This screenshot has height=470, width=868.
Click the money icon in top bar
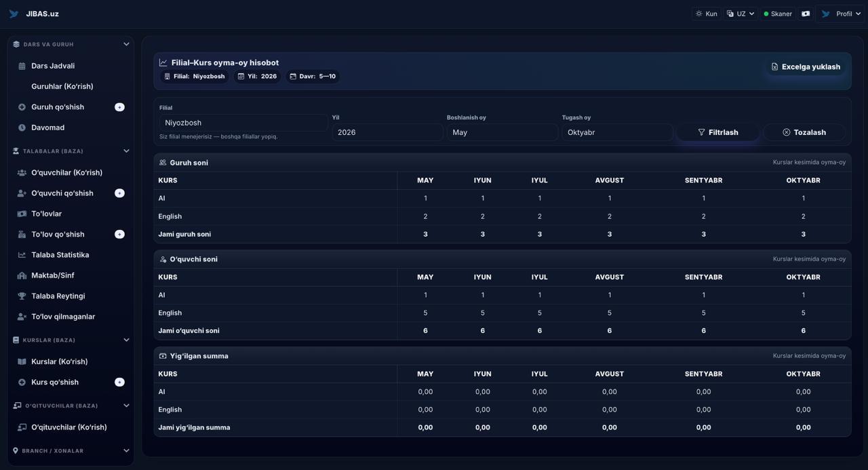click(x=806, y=14)
